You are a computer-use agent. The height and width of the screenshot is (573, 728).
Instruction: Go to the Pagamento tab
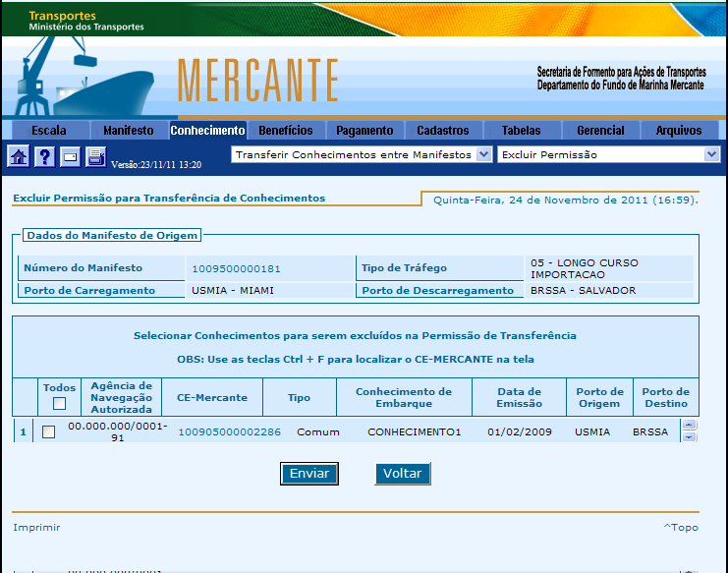[364, 131]
